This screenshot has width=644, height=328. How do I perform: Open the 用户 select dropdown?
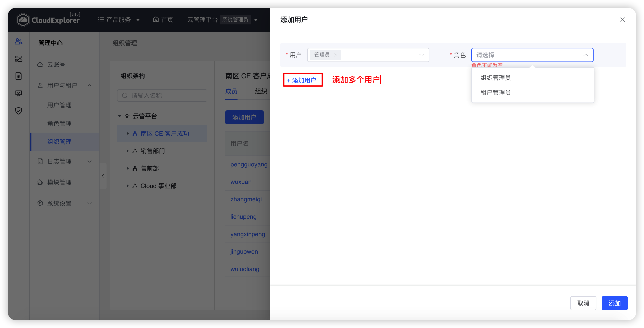[x=368, y=55]
